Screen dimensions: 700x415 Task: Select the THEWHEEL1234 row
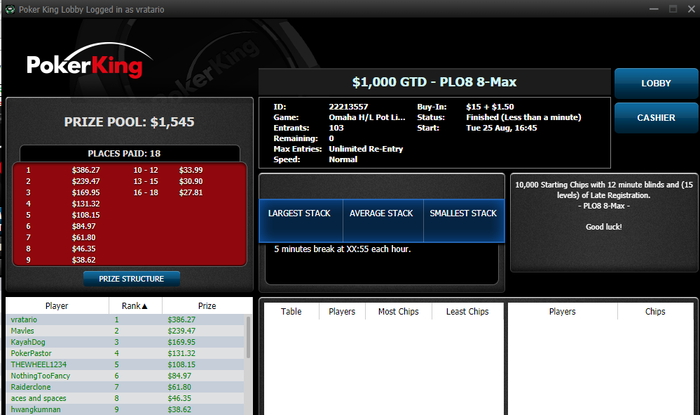click(125, 364)
